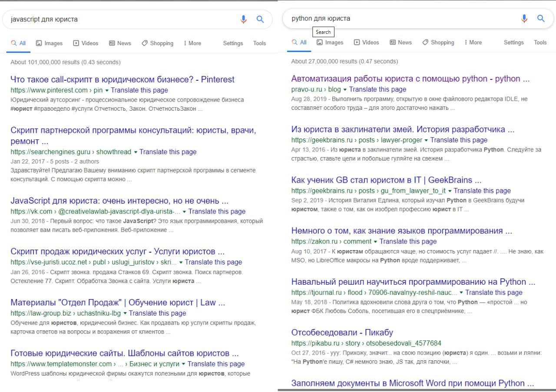556x392 pixels.
Task: Expand dropdown arrow next to vk.com URL
Action: (x=184, y=211)
